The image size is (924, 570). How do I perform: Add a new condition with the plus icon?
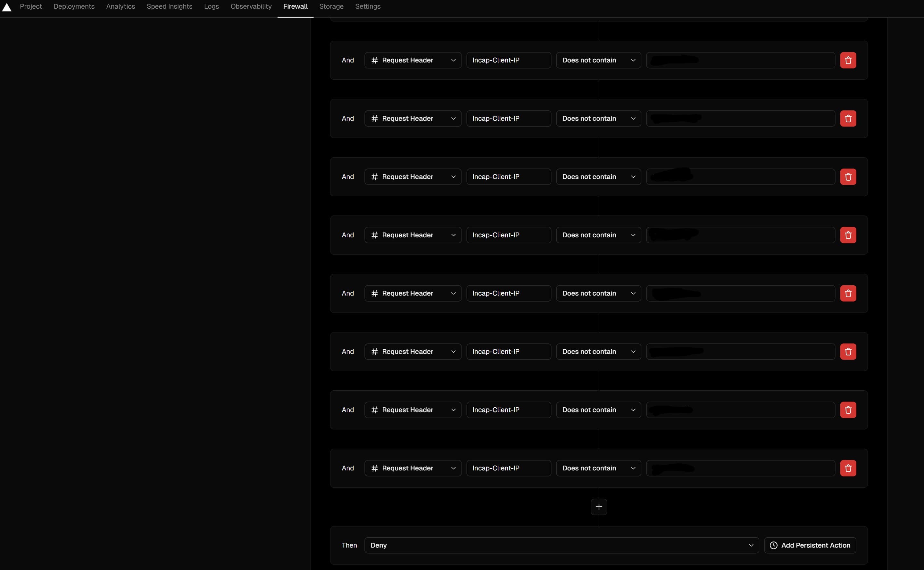(598, 507)
